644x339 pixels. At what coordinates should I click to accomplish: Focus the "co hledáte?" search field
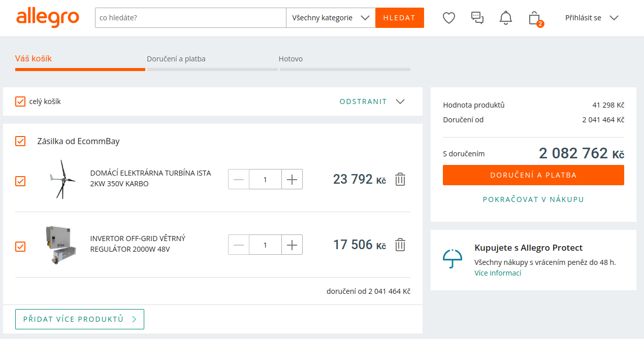[190, 18]
